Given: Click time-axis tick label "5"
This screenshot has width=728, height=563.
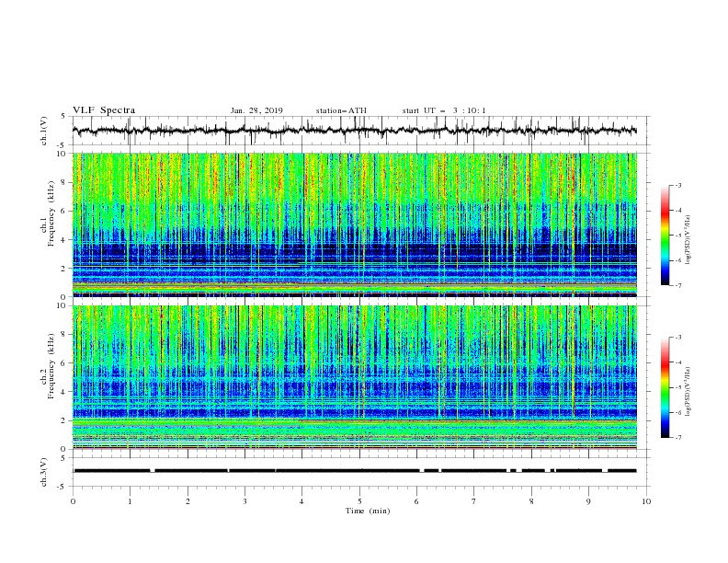Looking at the screenshot, I should [x=359, y=501].
